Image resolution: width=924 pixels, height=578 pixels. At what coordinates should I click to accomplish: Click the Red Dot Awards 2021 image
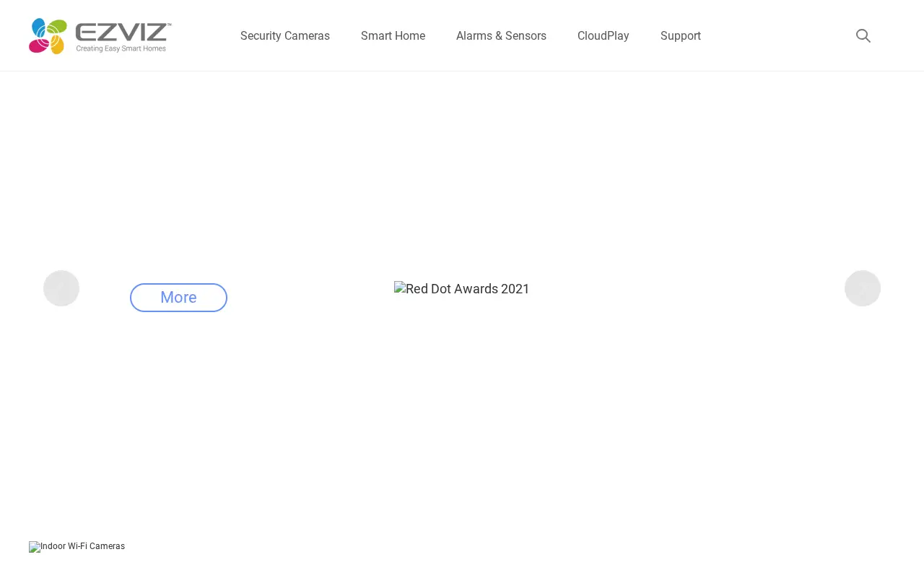pyautogui.click(x=462, y=289)
